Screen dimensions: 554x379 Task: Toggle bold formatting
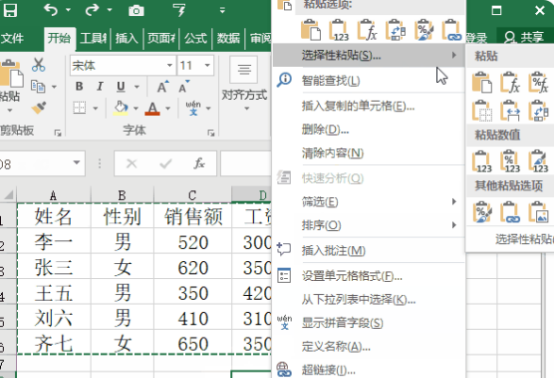click(79, 87)
